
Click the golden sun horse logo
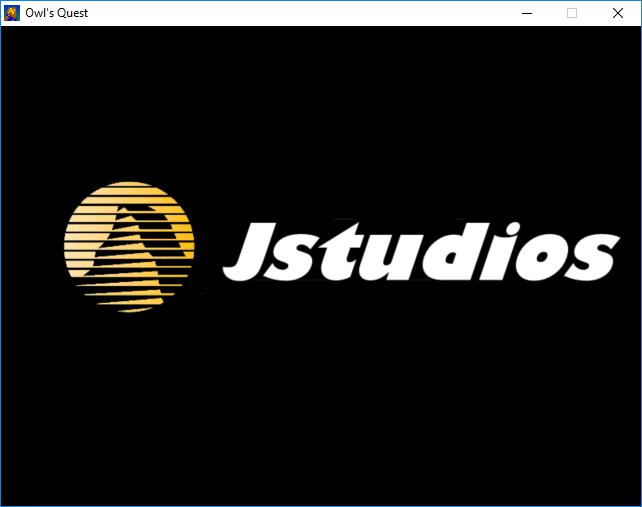(x=129, y=247)
